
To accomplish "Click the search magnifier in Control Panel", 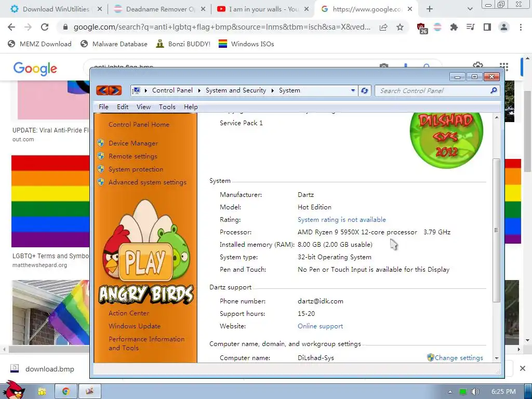I will [x=494, y=90].
